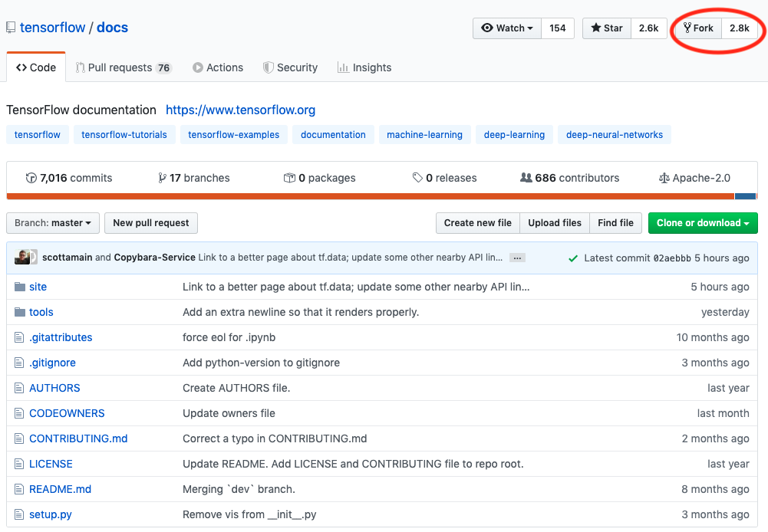Click the Create new file button

pos(477,223)
